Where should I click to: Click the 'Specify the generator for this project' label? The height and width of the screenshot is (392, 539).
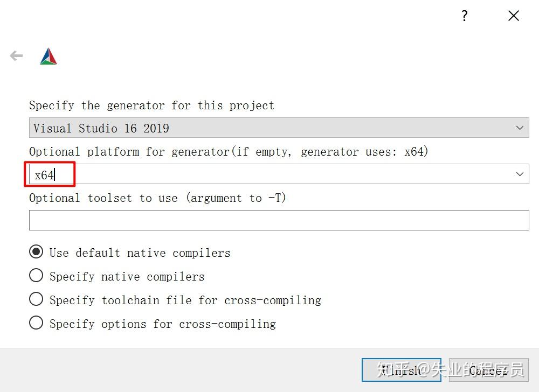pos(151,106)
